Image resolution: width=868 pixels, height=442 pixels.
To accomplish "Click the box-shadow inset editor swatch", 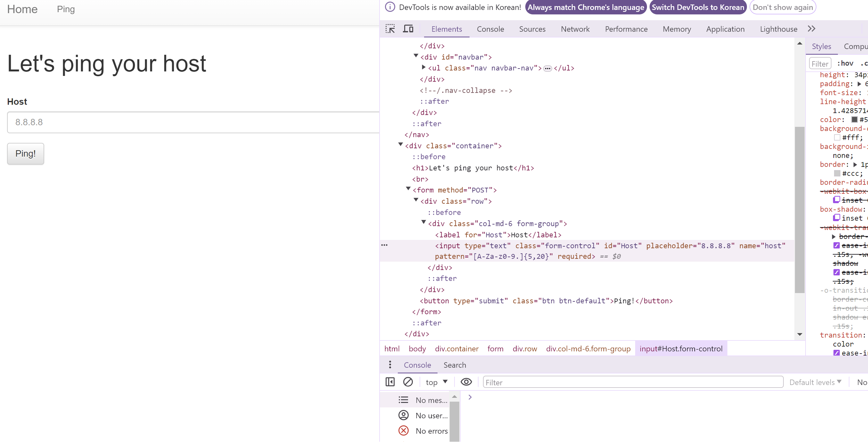I will pos(836,217).
